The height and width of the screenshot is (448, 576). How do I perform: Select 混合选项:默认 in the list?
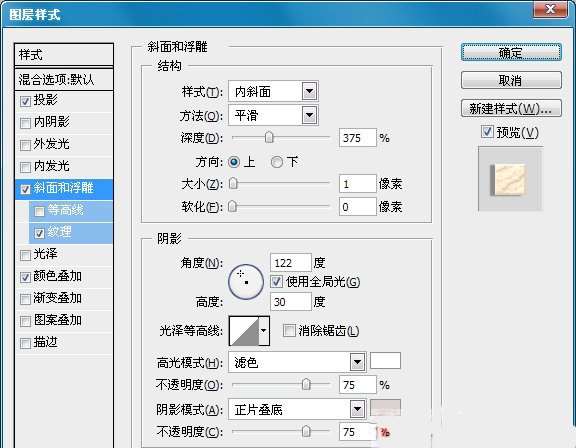click(64, 79)
